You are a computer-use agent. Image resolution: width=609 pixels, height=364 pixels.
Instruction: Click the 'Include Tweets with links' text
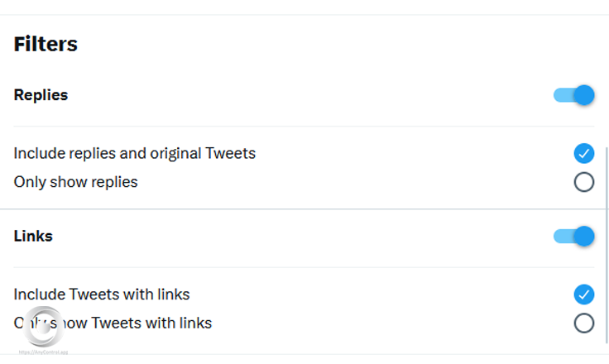(102, 294)
